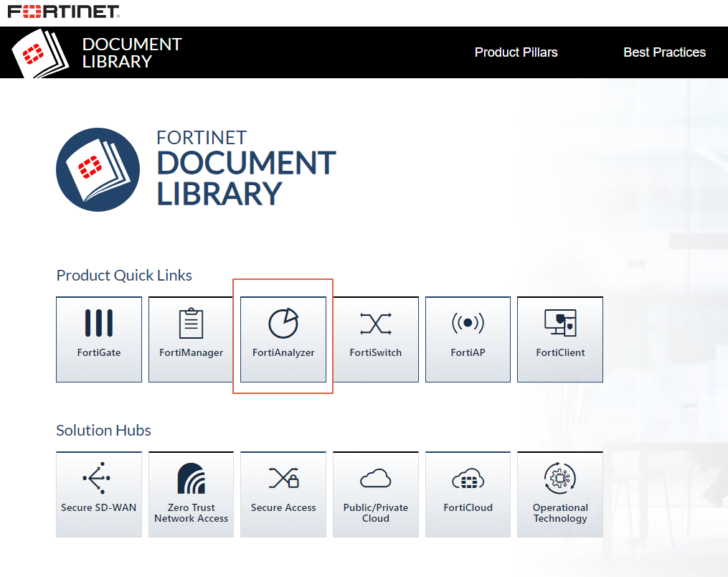Open the FortiSwitch crossed arrows tile
Image resolution: width=728 pixels, height=577 pixels.
[376, 339]
